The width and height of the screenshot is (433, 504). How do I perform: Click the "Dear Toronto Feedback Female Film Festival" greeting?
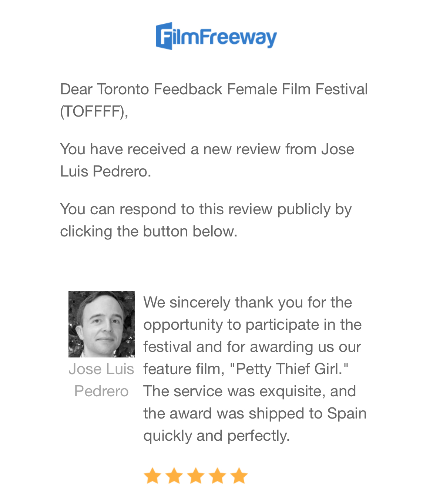[x=214, y=90]
